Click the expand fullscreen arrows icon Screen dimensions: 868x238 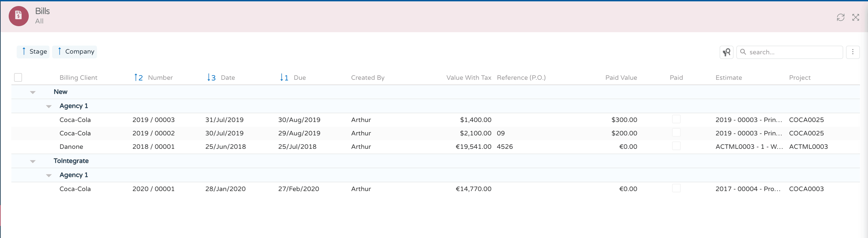pos(855,17)
